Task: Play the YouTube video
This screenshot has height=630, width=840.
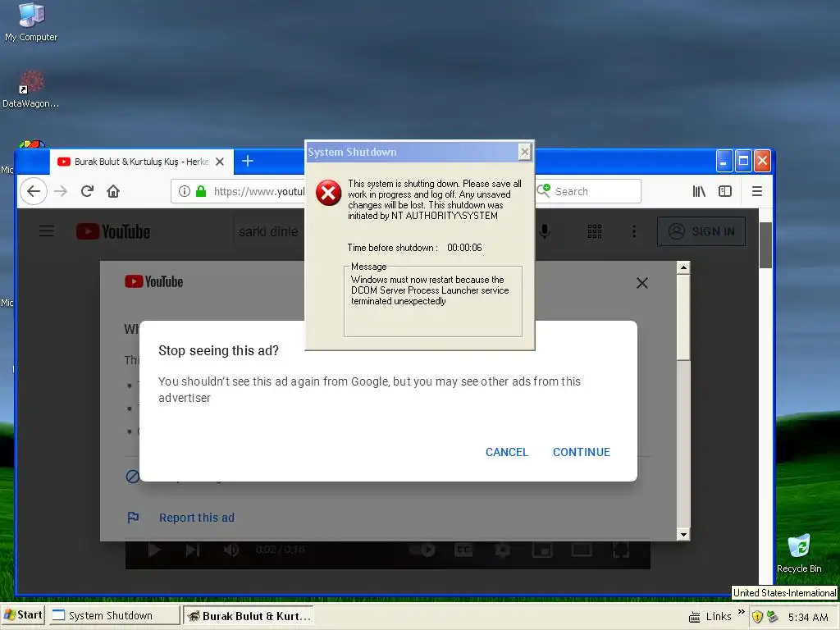Action: click(154, 550)
